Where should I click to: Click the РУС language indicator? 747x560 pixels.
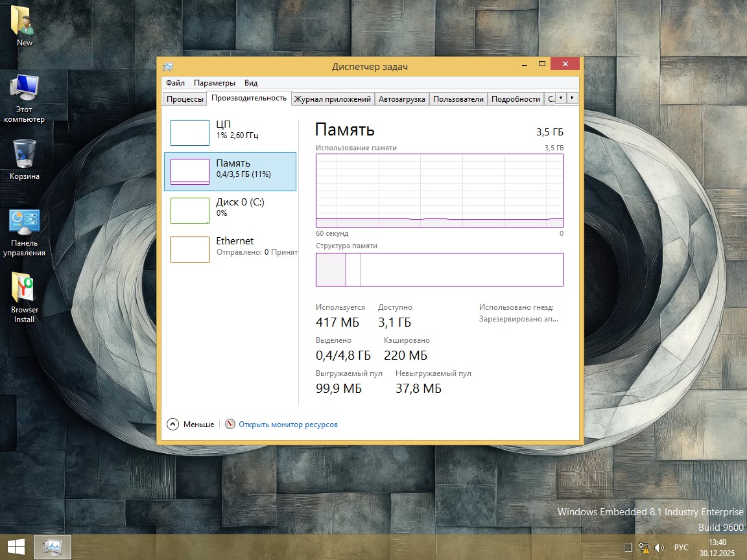click(x=681, y=548)
